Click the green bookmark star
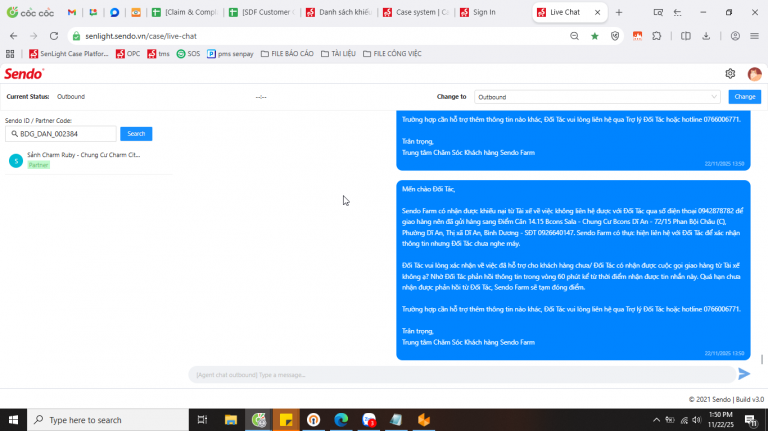The image size is (768, 431). [x=595, y=36]
